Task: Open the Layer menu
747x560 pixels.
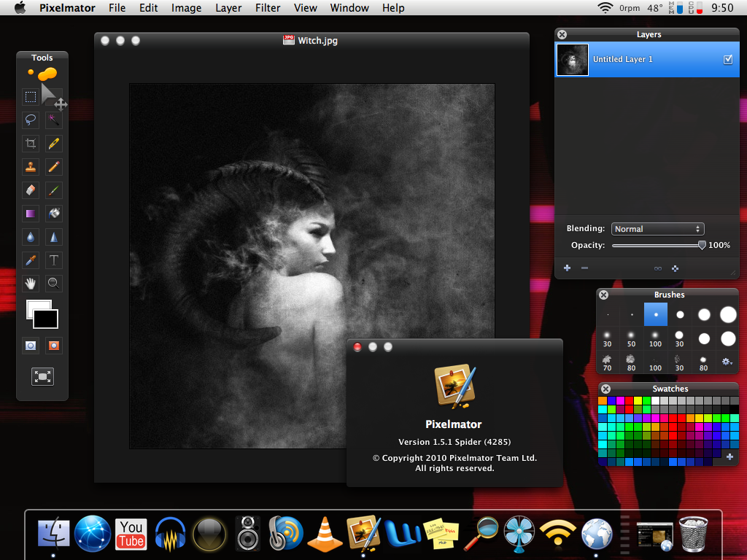Action: (228, 8)
